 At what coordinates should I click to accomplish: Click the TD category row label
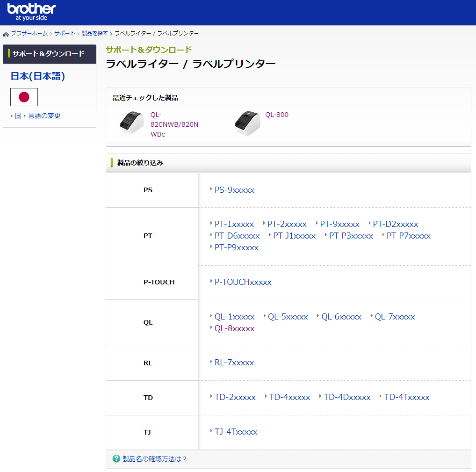pos(148,398)
